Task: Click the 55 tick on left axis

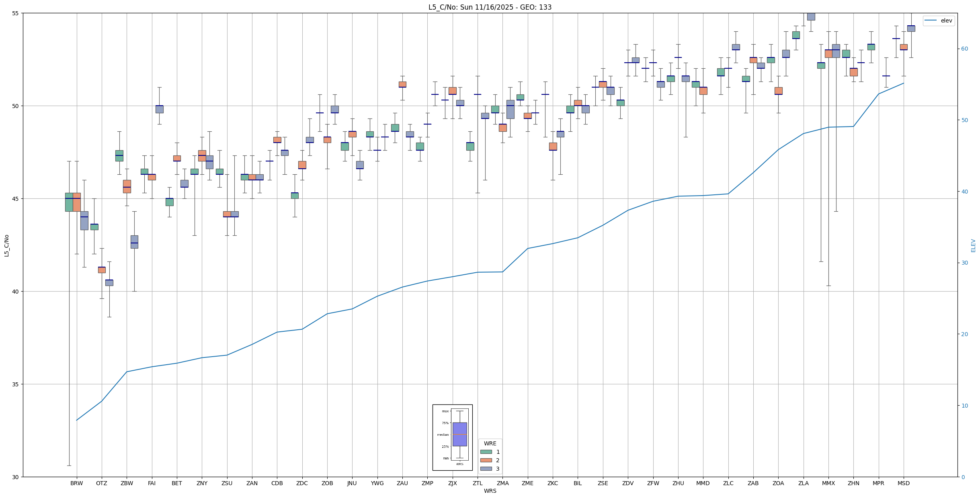Action: click(16, 13)
